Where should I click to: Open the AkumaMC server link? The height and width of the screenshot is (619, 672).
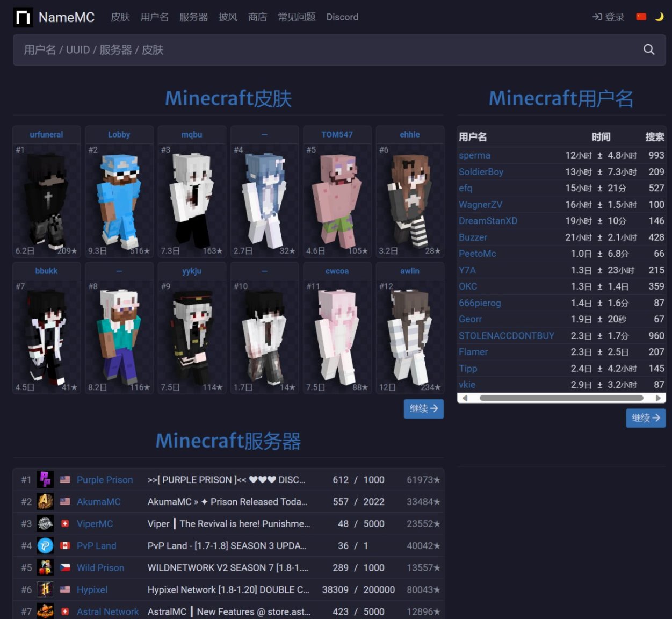tap(99, 502)
